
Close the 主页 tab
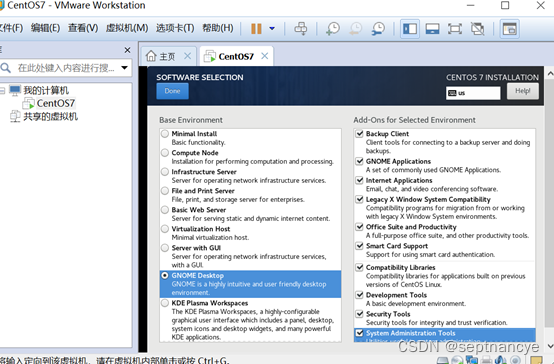tap(188, 56)
